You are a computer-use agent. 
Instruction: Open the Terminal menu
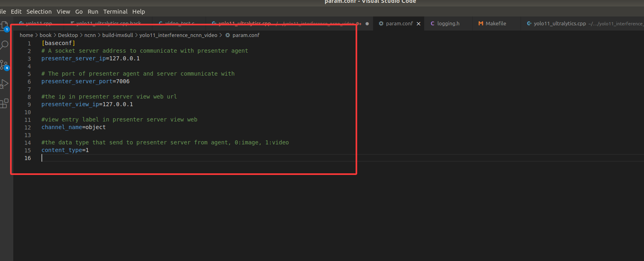pyautogui.click(x=115, y=12)
